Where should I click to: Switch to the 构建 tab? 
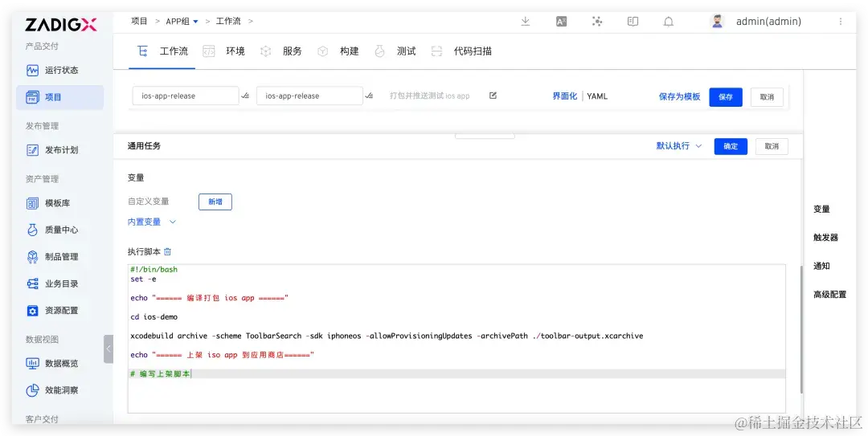point(338,51)
